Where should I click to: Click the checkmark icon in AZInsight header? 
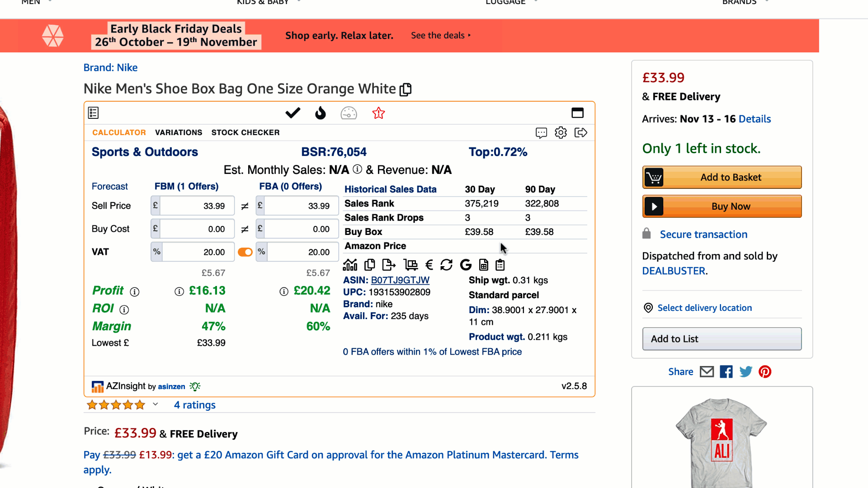click(x=292, y=113)
